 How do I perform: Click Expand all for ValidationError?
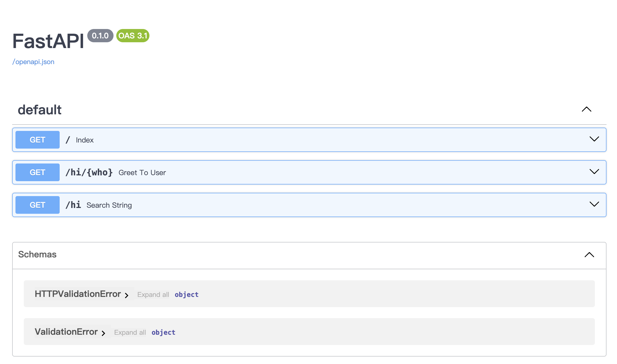[x=130, y=332]
